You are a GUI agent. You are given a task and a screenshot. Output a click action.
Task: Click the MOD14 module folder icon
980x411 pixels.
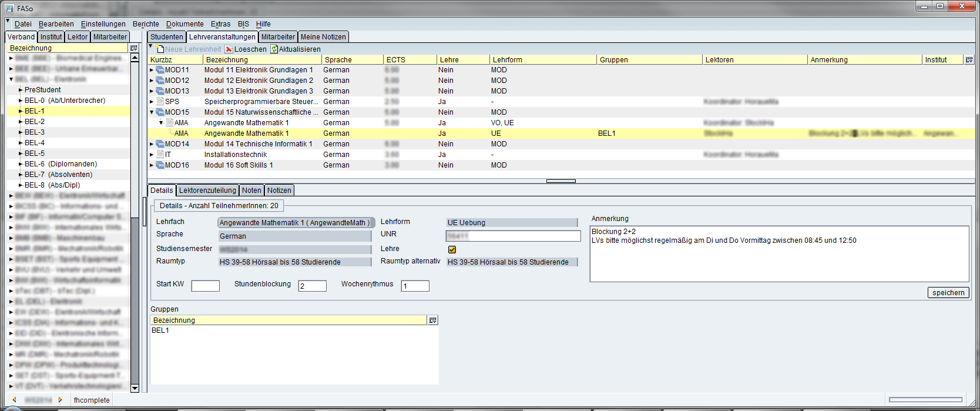(x=160, y=144)
